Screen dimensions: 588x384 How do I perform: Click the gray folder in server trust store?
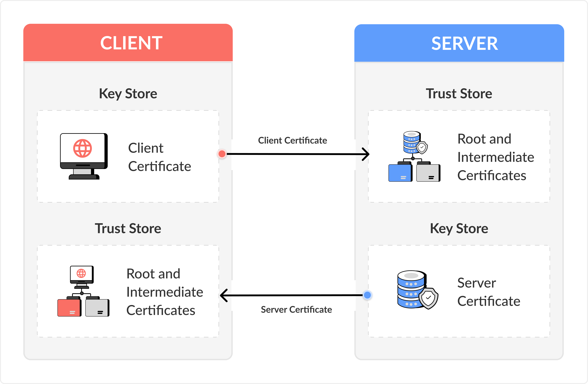(428, 172)
